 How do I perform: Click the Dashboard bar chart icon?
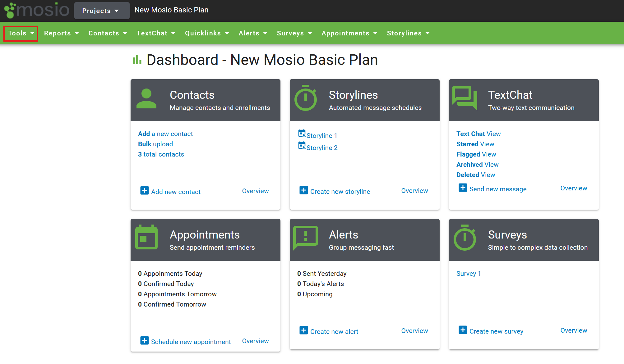tap(137, 60)
